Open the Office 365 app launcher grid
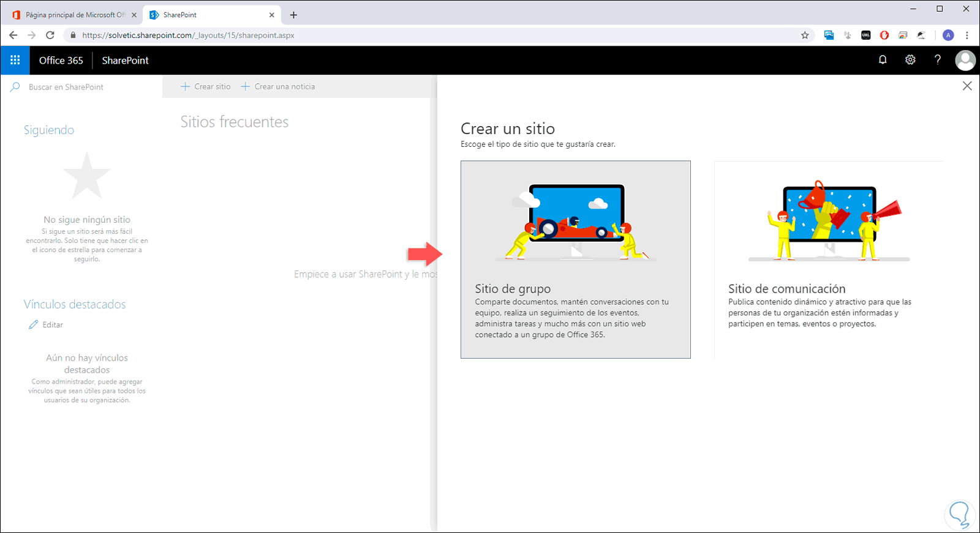The height and width of the screenshot is (533, 980). coord(15,60)
